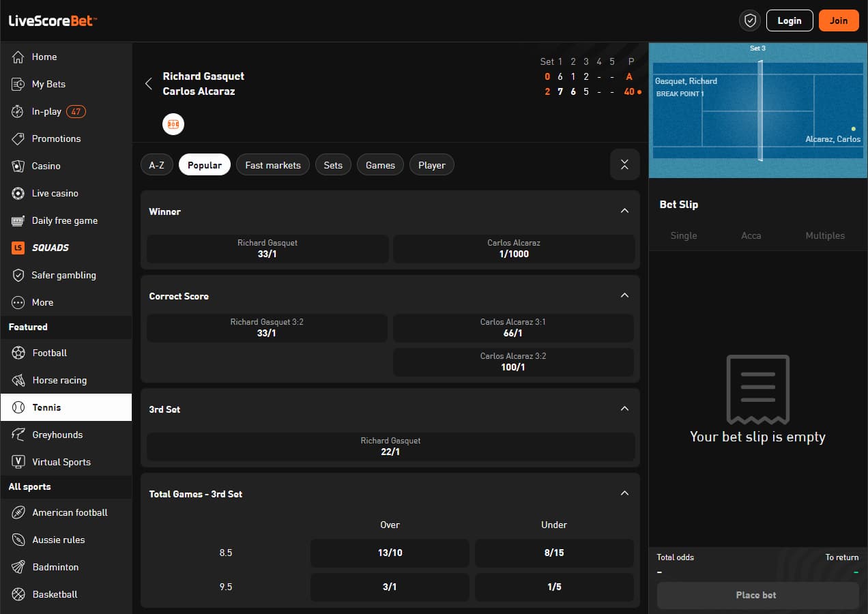Click the Place bet button
The image size is (868, 614).
tap(757, 595)
